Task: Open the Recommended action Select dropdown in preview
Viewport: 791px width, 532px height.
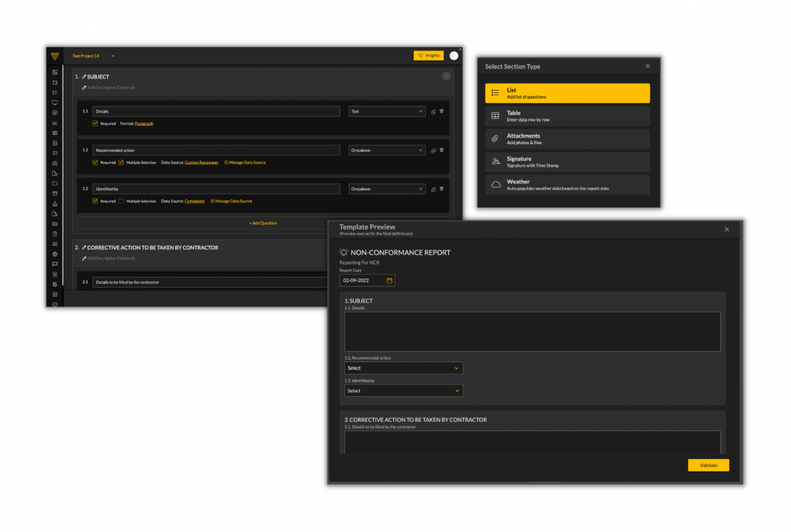Action: 403,368
